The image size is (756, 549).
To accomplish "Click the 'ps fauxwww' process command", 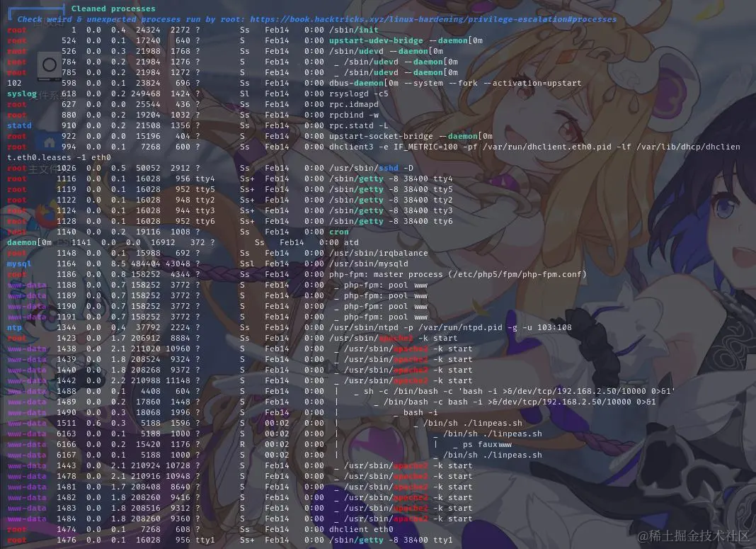I will point(487,444).
